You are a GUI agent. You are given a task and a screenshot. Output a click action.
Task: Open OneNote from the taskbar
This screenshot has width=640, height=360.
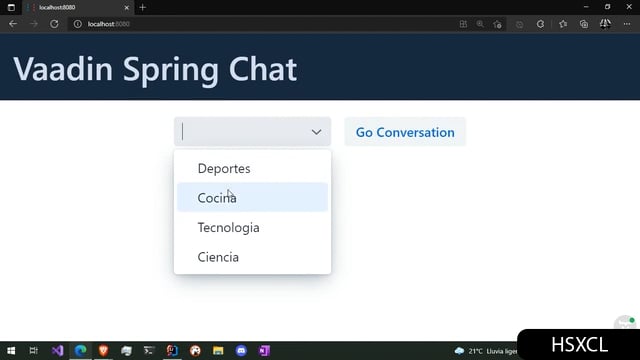tap(264, 351)
